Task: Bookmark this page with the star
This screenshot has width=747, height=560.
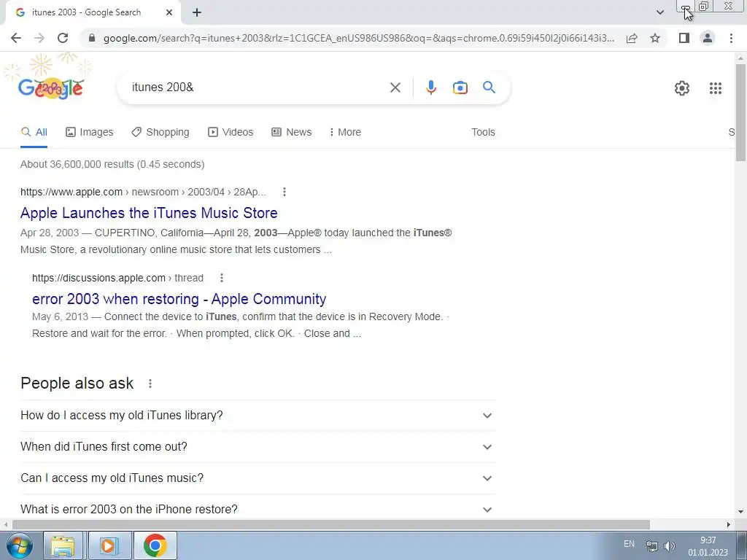Action: pos(655,38)
